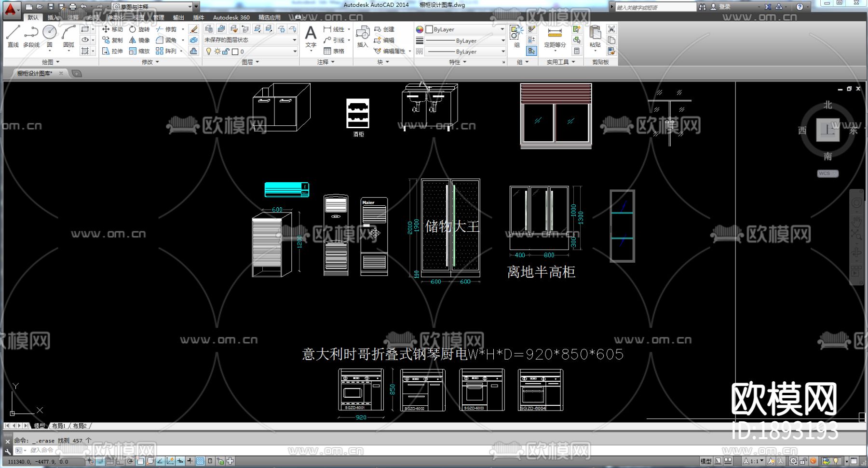Click the Group (组) tool icon
The width and height of the screenshot is (868, 468).
tap(516, 36)
